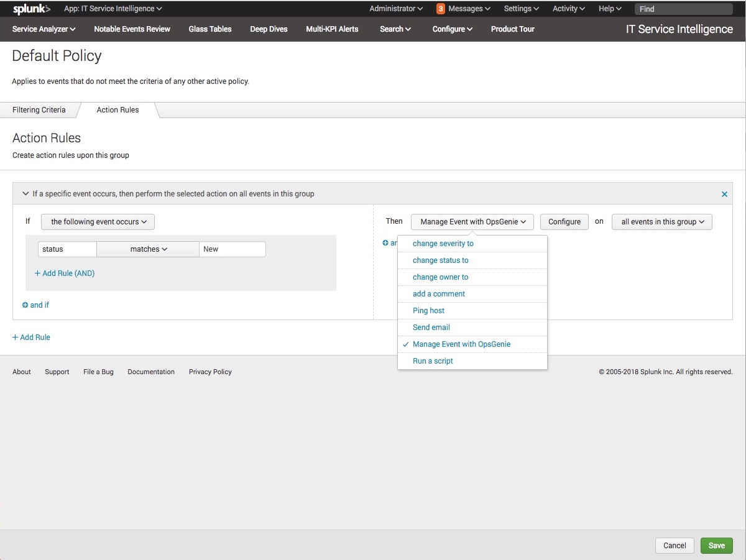Image resolution: width=746 pixels, height=560 pixels.
Task: Open the Search nav menu
Action: (x=395, y=29)
